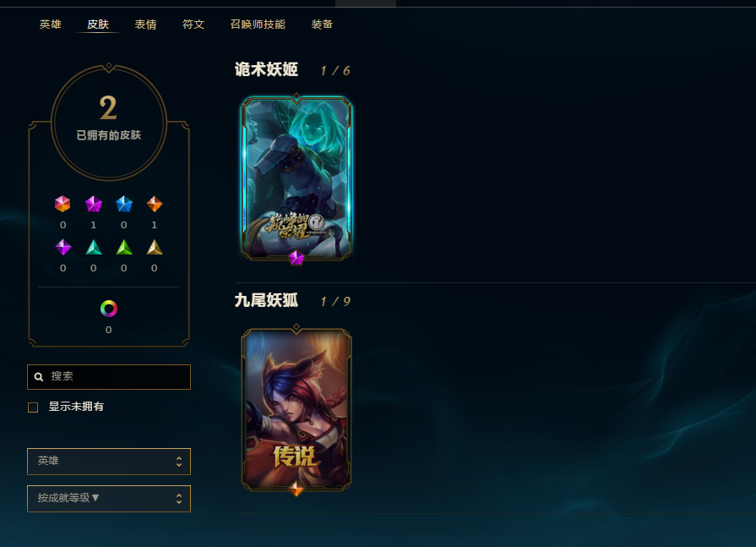Click the blue pentagon gem icon

[x=124, y=204]
